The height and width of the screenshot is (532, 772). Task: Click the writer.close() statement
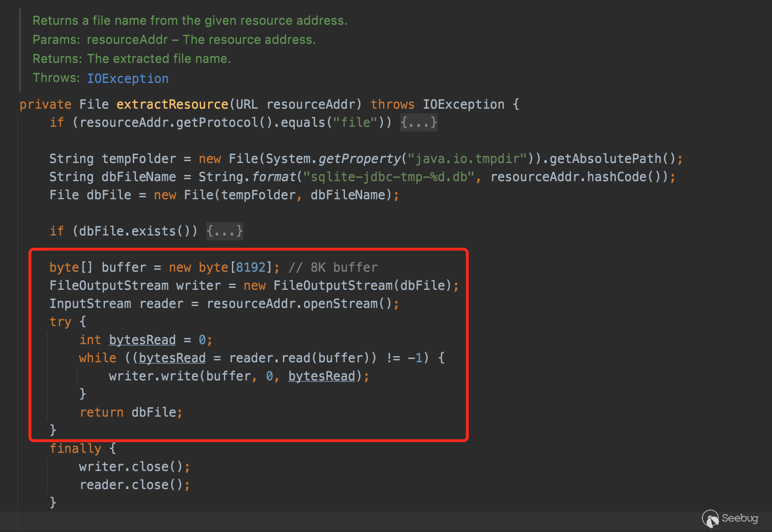[x=135, y=467]
